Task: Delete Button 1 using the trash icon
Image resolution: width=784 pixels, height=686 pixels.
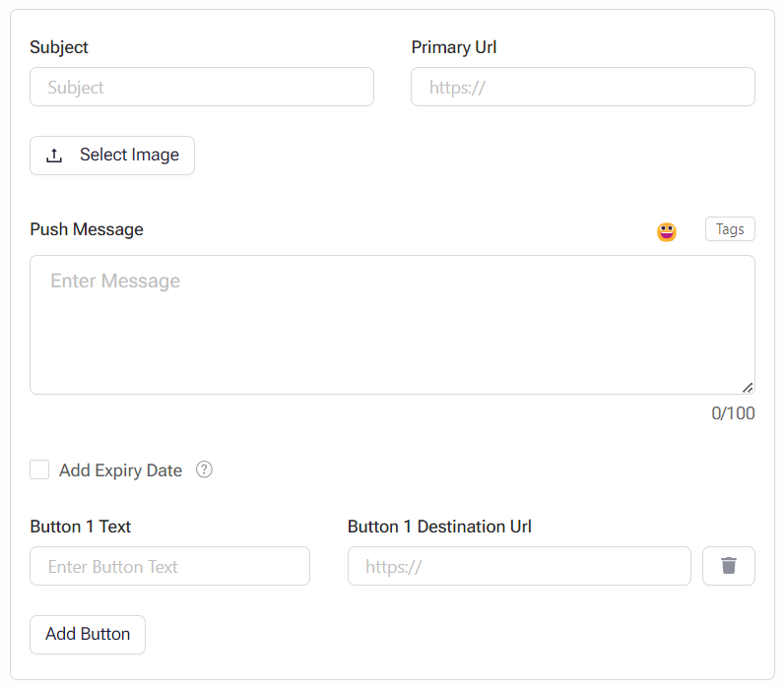Action: tap(728, 566)
